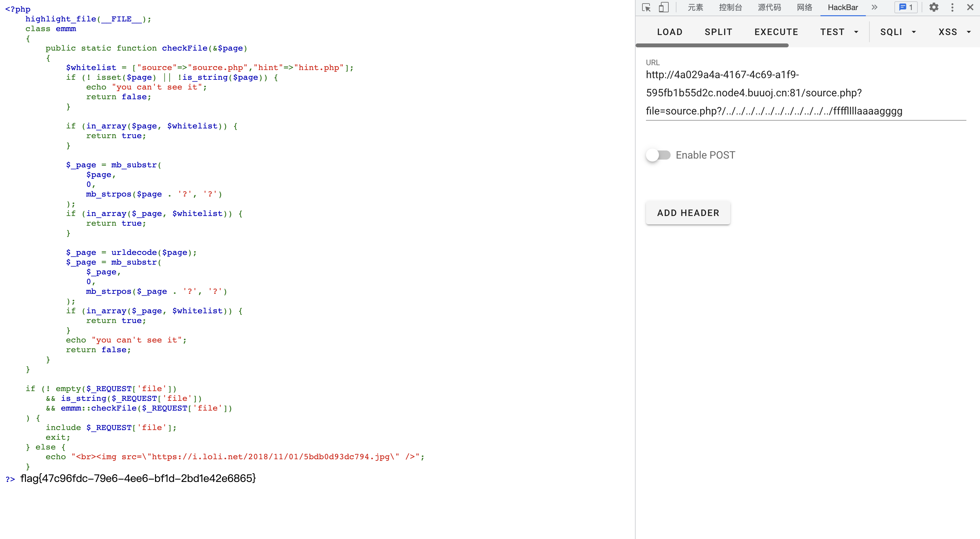The image size is (980, 539).
Task: Open the SQLI dropdown menu
Action: [898, 32]
